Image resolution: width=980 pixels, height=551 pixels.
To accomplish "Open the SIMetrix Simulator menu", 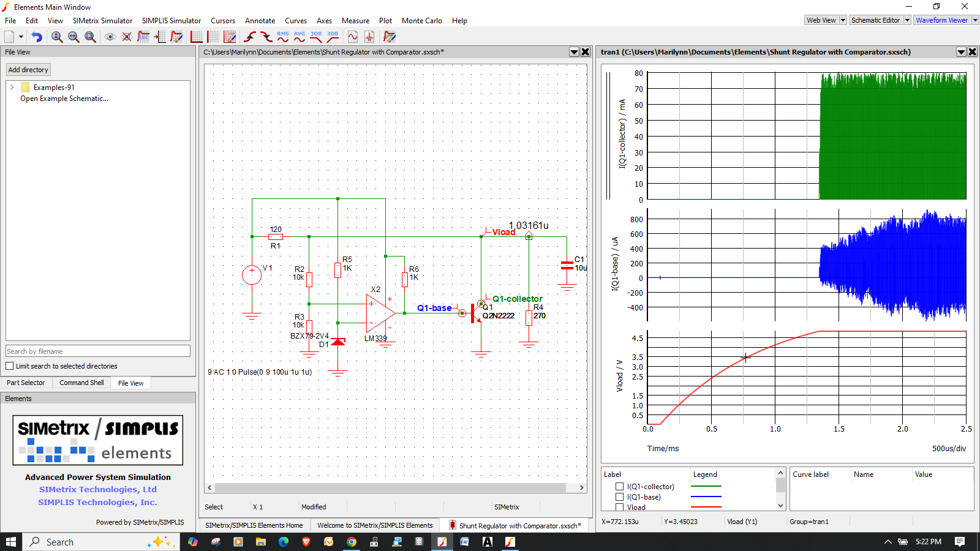I will [102, 21].
